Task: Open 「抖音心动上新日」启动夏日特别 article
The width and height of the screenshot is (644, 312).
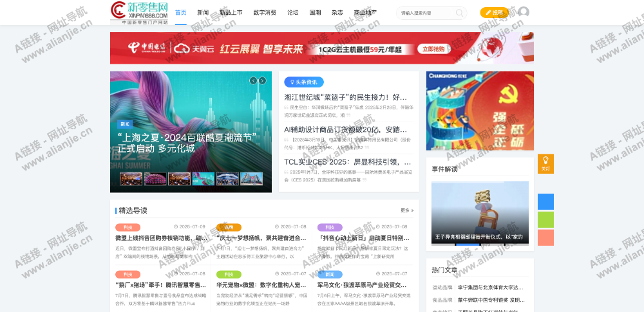Action: [x=363, y=237]
